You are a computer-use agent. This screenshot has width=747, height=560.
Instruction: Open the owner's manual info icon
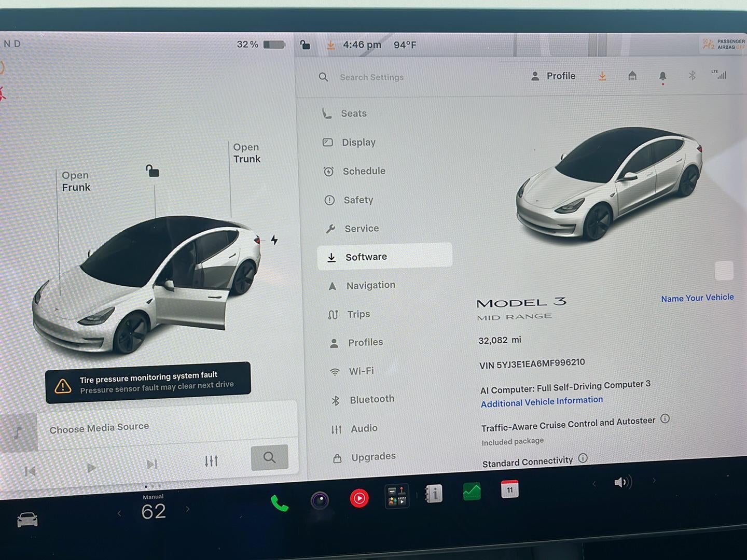433,494
